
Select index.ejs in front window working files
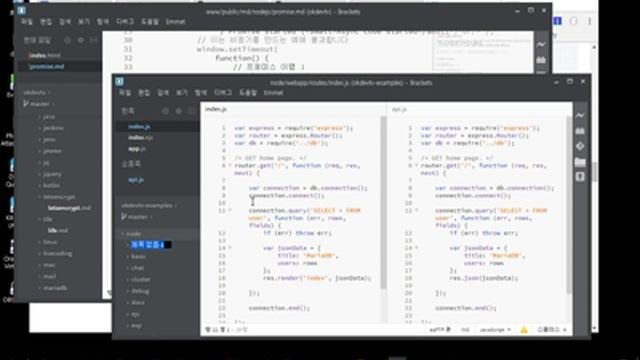pyautogui.click(x=141, y=138)
